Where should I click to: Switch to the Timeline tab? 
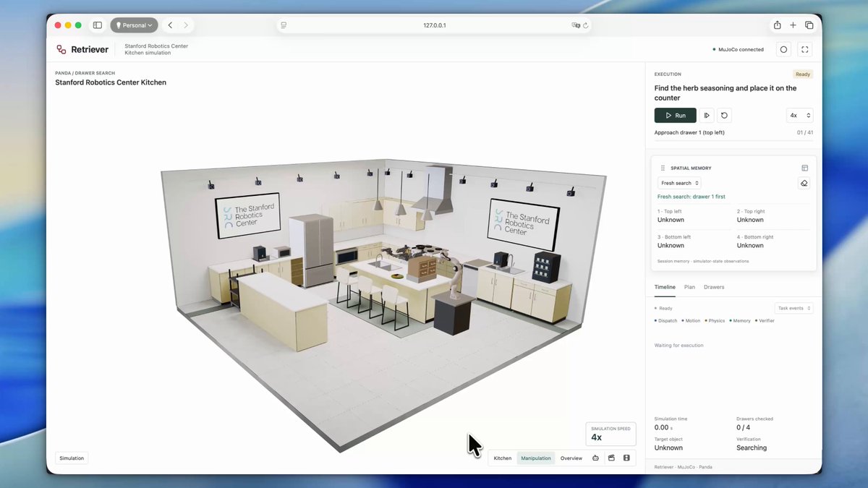tap(665, 287)
